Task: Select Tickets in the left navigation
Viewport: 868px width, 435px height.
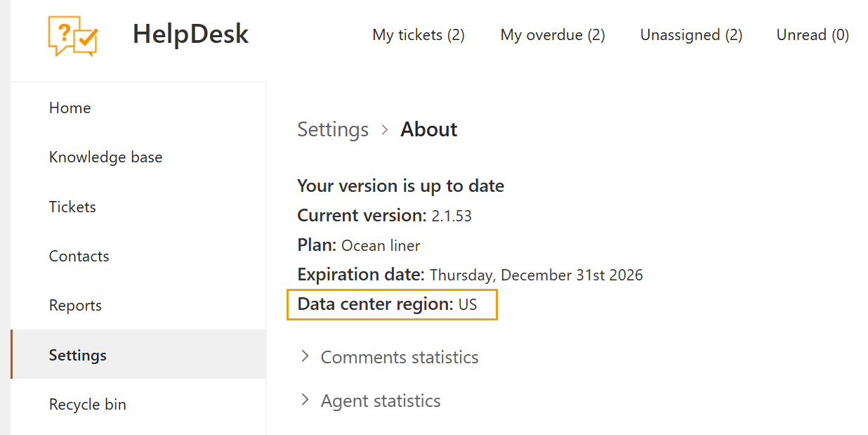Action: tap(72, 207)
